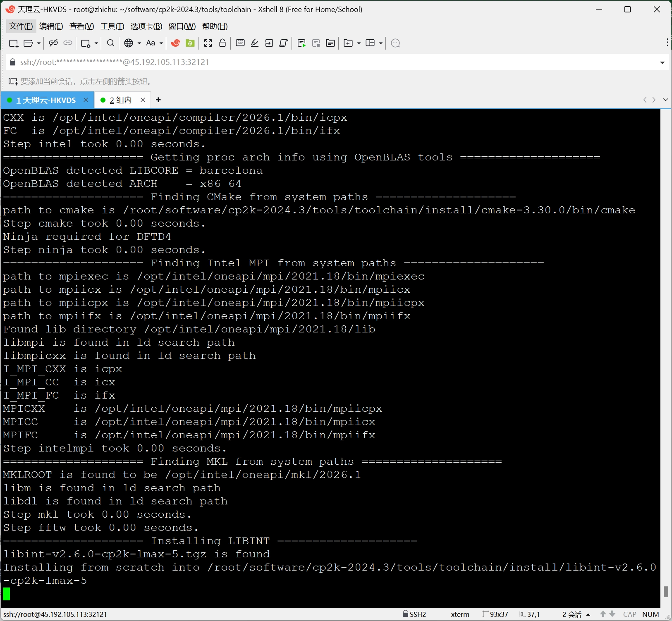The image size is (672, 621).
Task: Open the tab list chevron dropdown
Action: pos(665,100)
